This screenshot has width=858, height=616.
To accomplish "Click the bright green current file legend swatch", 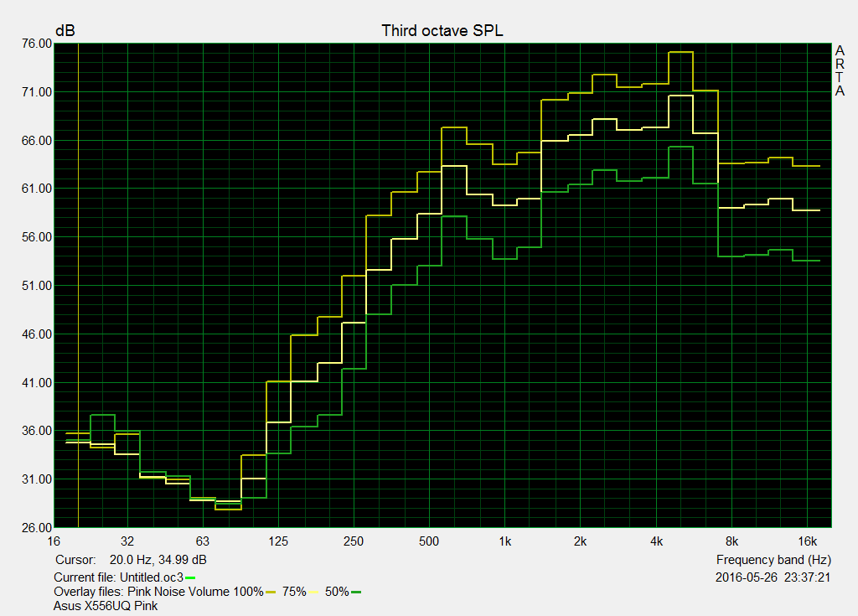I will tap(190, 577).
